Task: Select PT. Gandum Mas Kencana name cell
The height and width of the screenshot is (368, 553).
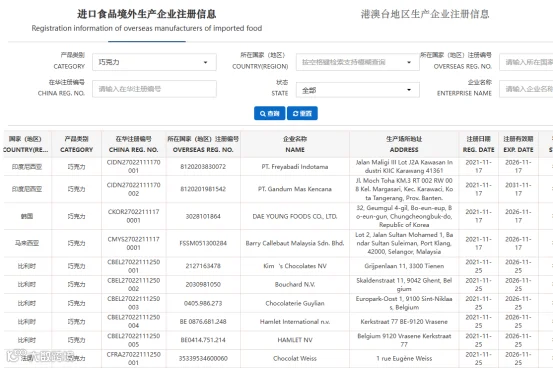Action: tap(295, 189)
